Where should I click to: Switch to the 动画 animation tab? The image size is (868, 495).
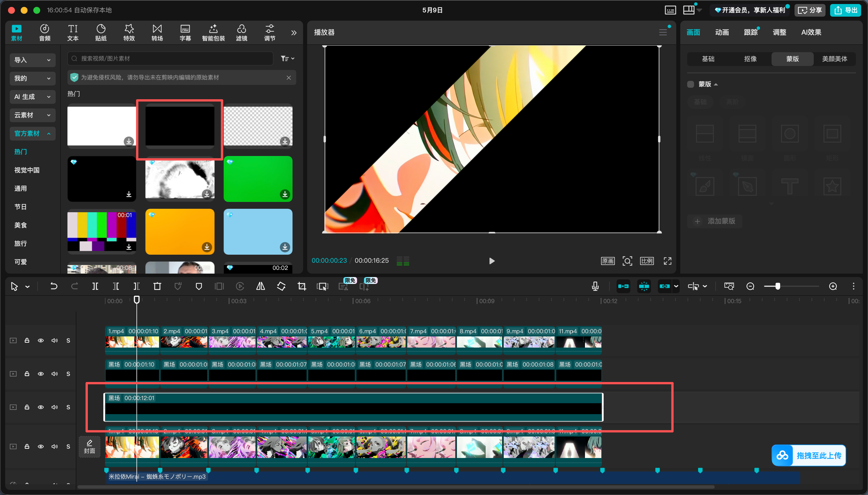coord(722,32)
